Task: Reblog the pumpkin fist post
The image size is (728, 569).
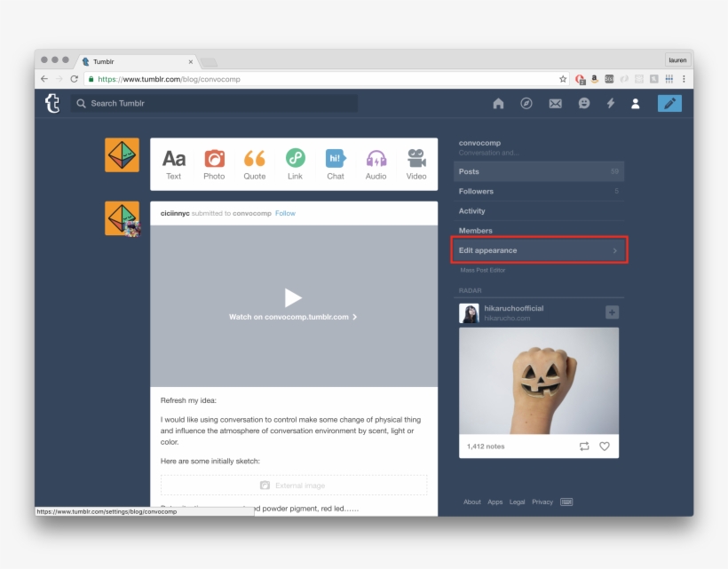Action: [583, 447]
